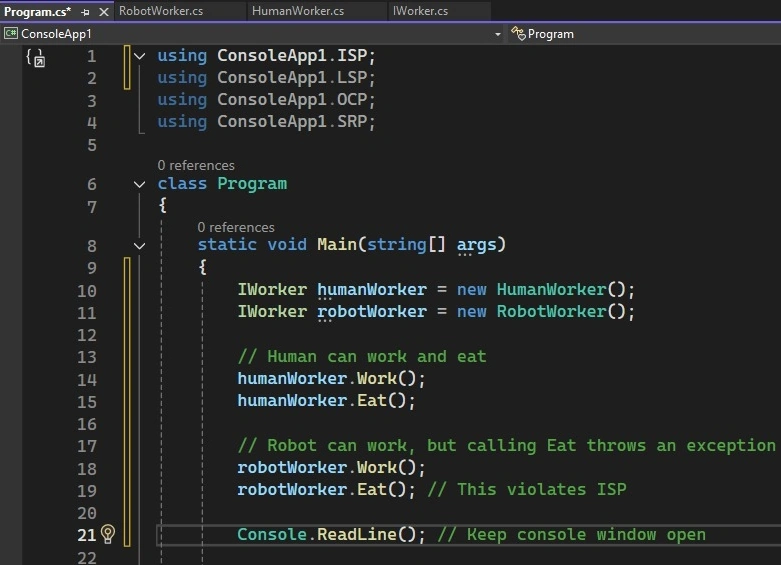
Task: Click the HumanWorker constructor call
Action: point(560,289)
